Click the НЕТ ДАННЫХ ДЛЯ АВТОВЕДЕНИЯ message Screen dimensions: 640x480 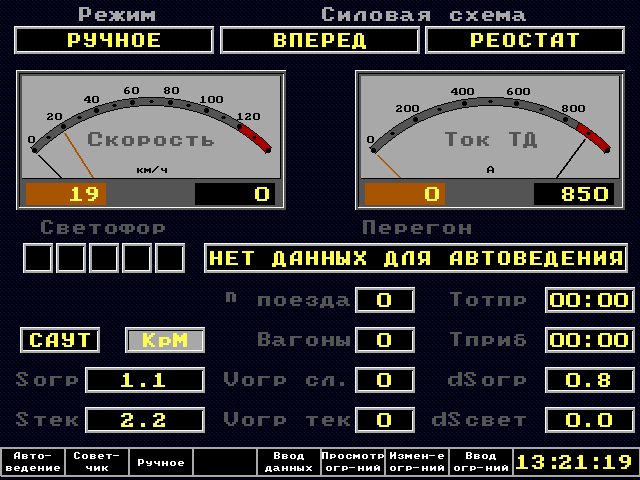(416, 258)
